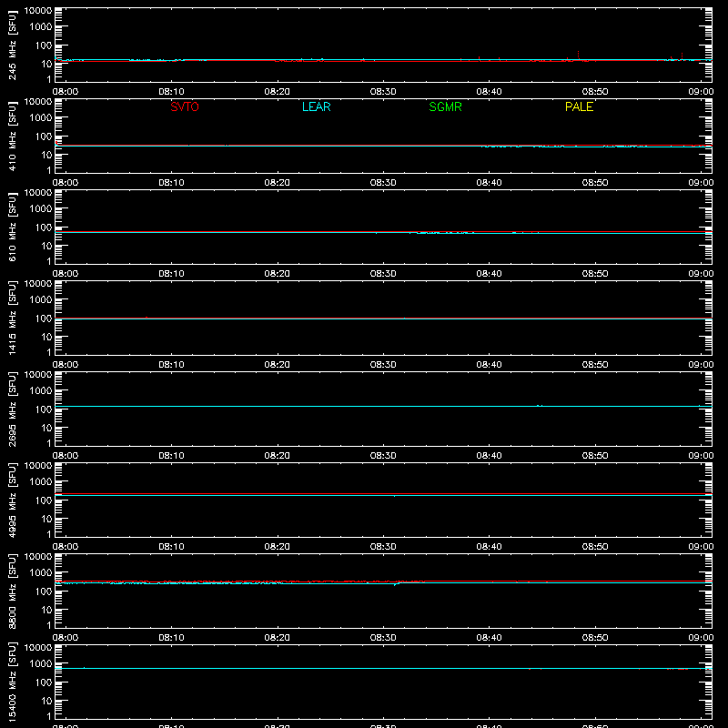Click 08:20 label under 410 MHz panel

(278, 183)
